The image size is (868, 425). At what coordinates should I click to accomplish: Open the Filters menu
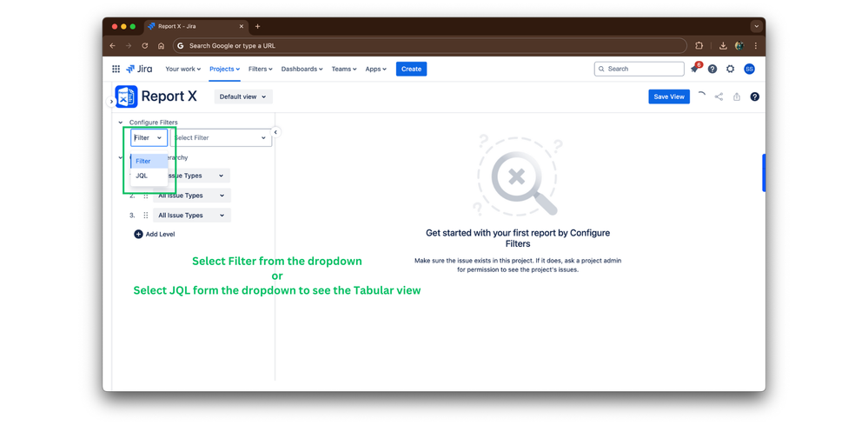coord(261,70)
